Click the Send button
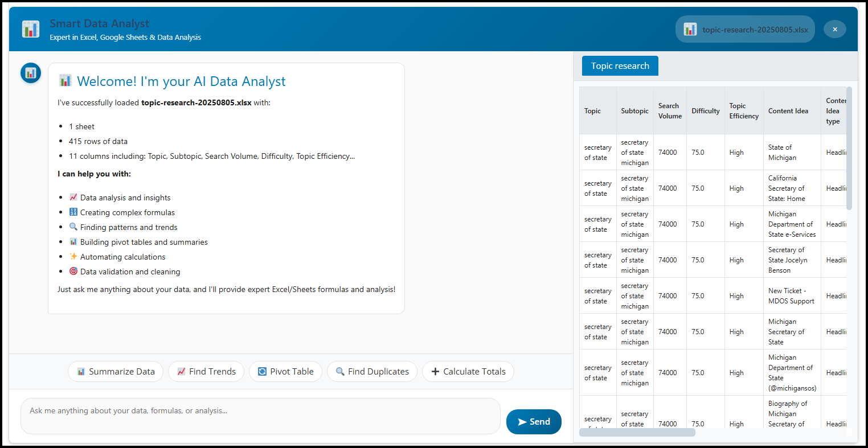 click(533, 421)
